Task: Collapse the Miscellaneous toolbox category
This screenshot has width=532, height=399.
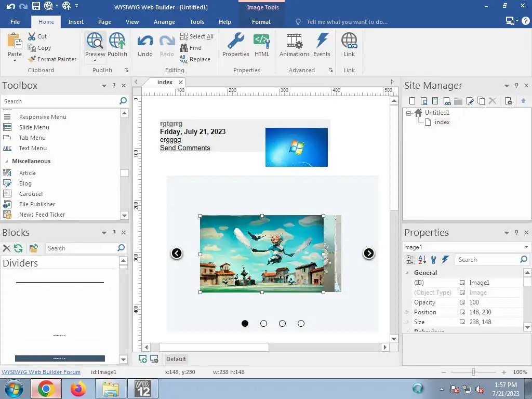Action: point(6,161)
